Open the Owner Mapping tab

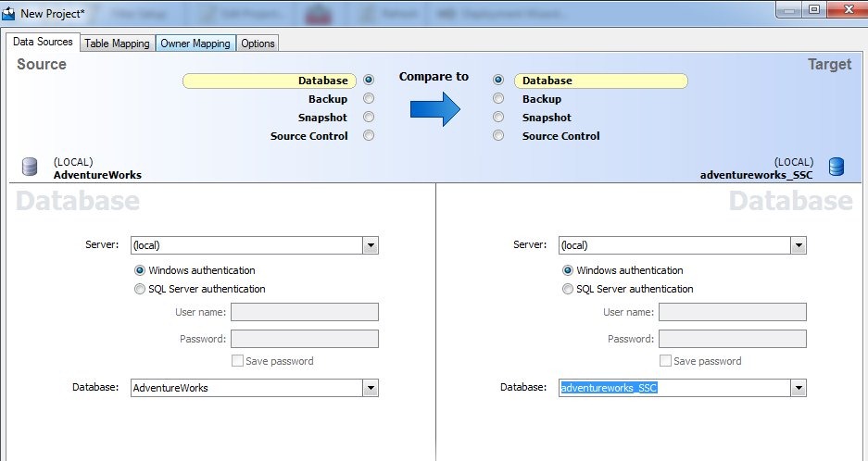click(195, 44)
